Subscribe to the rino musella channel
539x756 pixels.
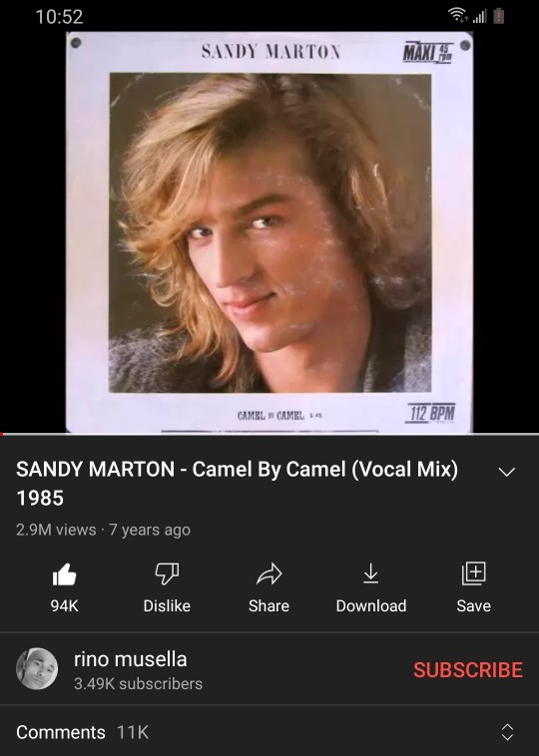tap(467, 669)
